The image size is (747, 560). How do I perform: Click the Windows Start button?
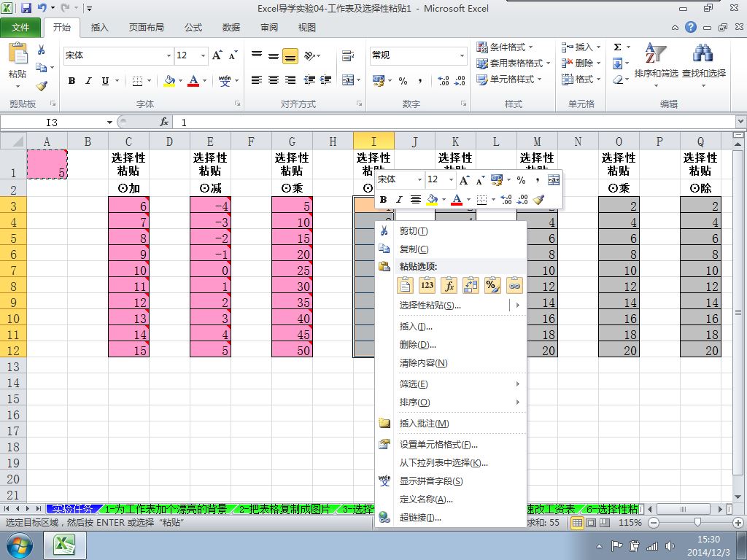tap(19, 545)
